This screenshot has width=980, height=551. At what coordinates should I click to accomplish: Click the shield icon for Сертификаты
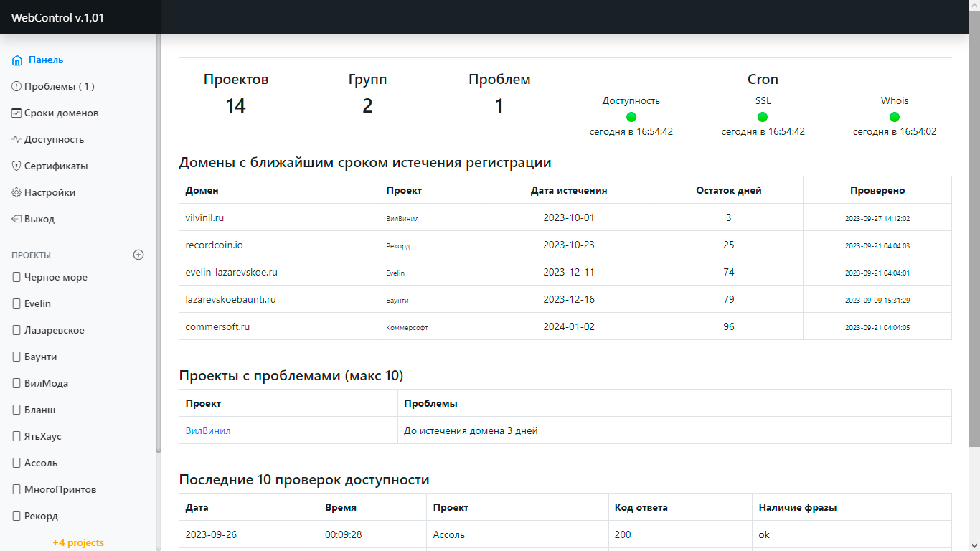(x=17, y=166)
